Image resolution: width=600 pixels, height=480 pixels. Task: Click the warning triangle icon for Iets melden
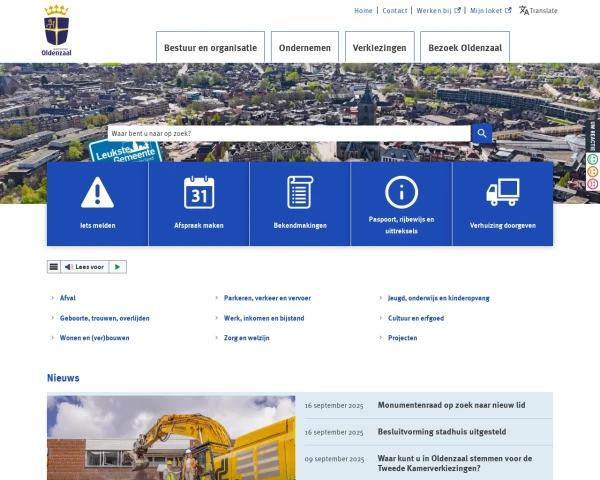(x=98, y=193)
